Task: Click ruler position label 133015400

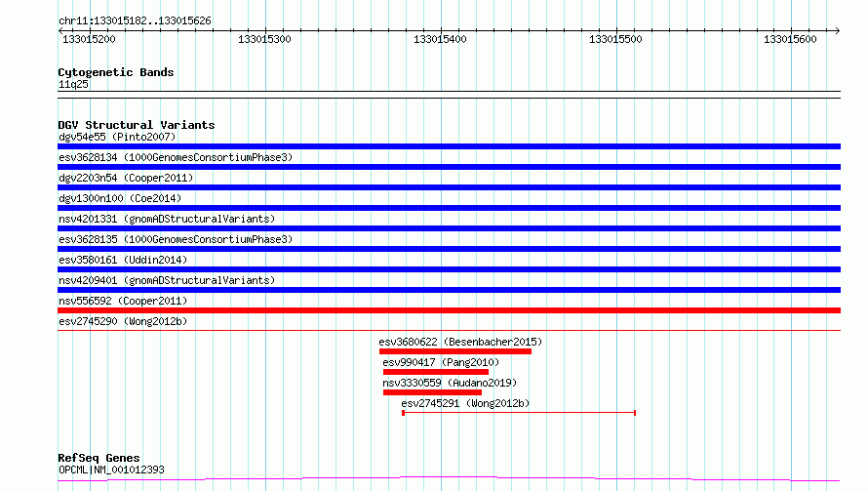Action: coord(440,39)
